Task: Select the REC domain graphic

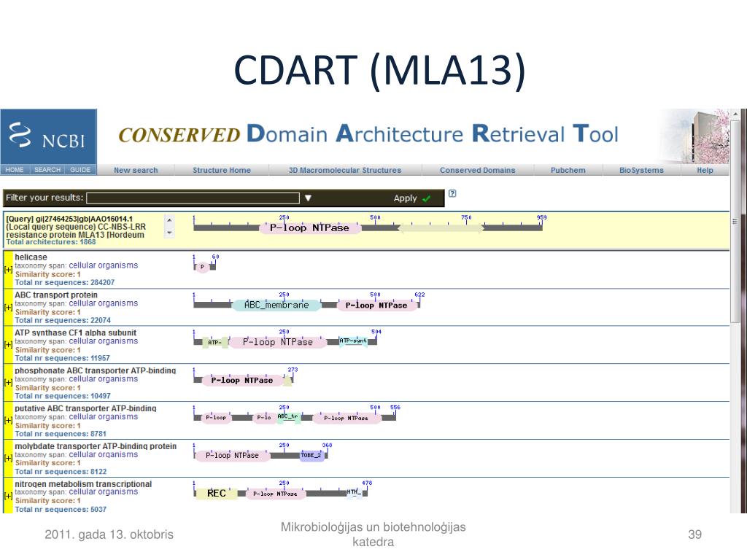Action: coord(217,494)
